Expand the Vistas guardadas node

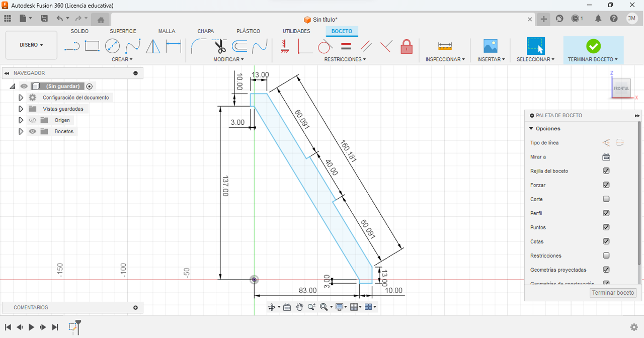21,109
